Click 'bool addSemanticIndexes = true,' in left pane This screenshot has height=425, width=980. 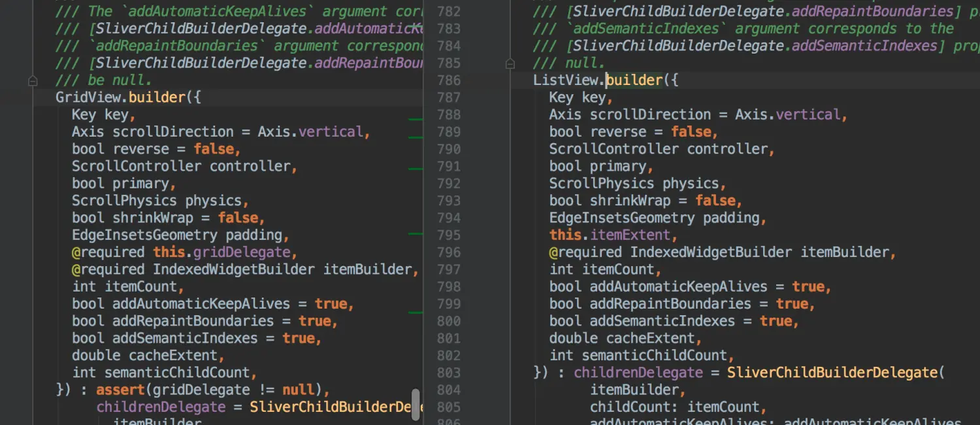(x=197, y=339)
